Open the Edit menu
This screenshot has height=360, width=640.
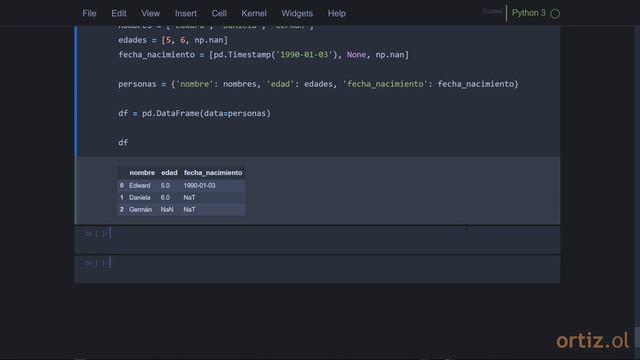[x=119, y=13]
